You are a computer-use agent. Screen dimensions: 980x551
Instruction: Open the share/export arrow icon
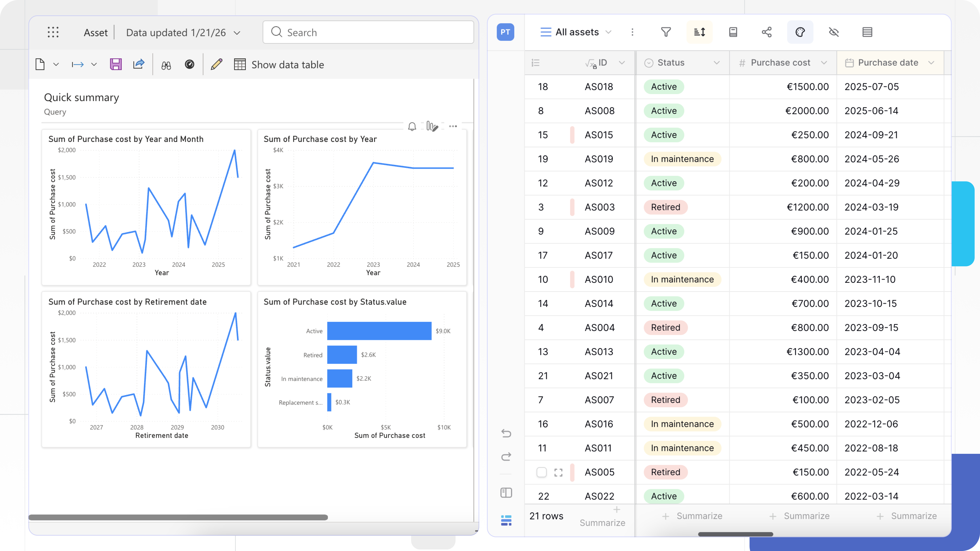tap(138, 64)
